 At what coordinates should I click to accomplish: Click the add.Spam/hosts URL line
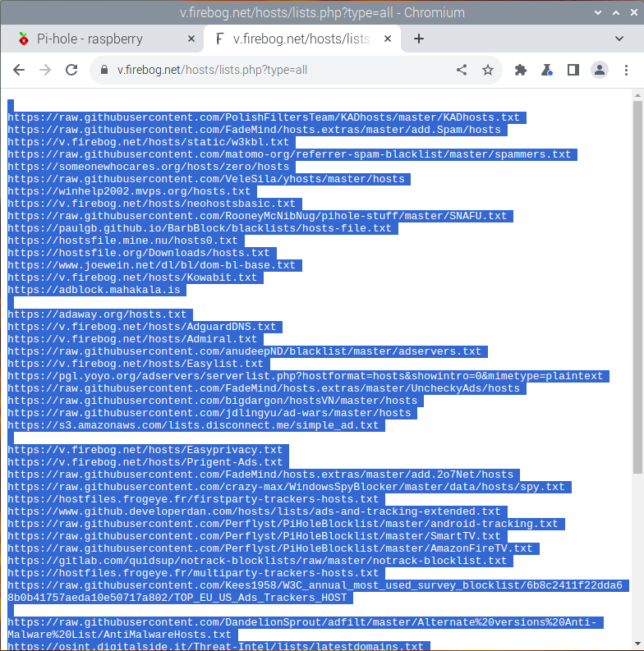(254, 130)
